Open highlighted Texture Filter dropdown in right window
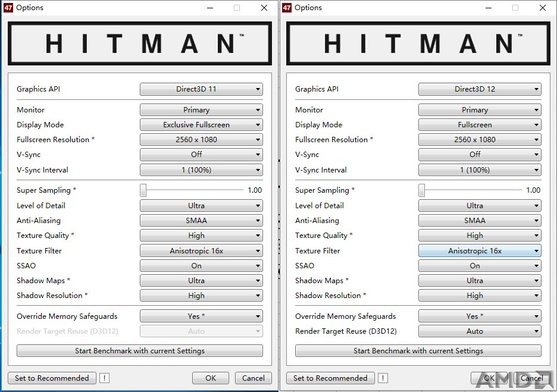This screenshot has height=392, width=557. point(480,250)
